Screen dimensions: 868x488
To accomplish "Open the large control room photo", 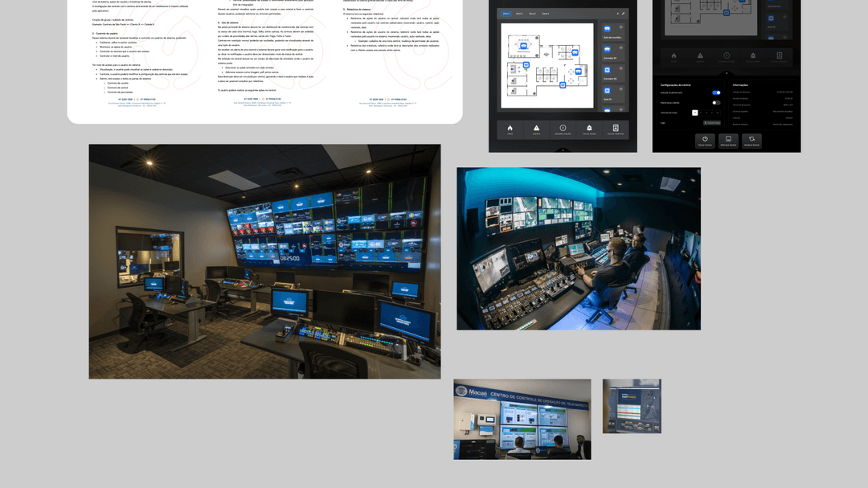I will [x=264, y=261].
